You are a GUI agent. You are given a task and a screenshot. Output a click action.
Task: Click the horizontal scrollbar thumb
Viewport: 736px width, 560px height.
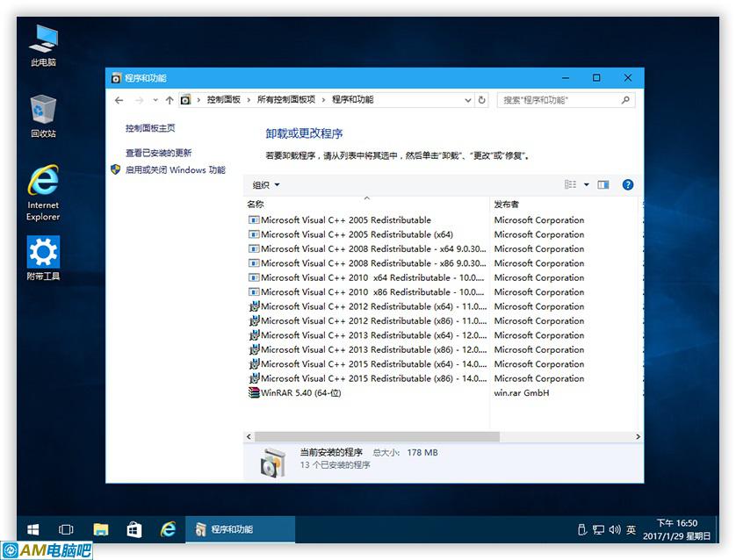(x=377, y=436)
